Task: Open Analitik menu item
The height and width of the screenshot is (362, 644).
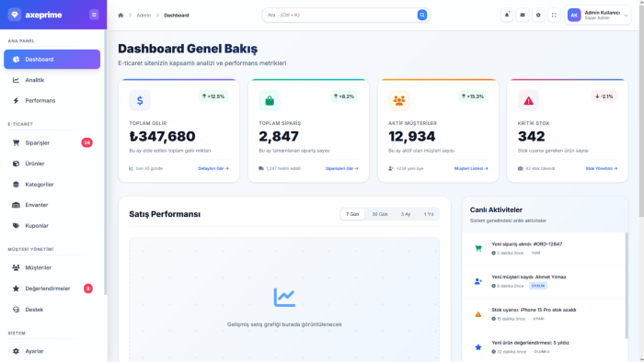Action: click(x=52, y=80)
